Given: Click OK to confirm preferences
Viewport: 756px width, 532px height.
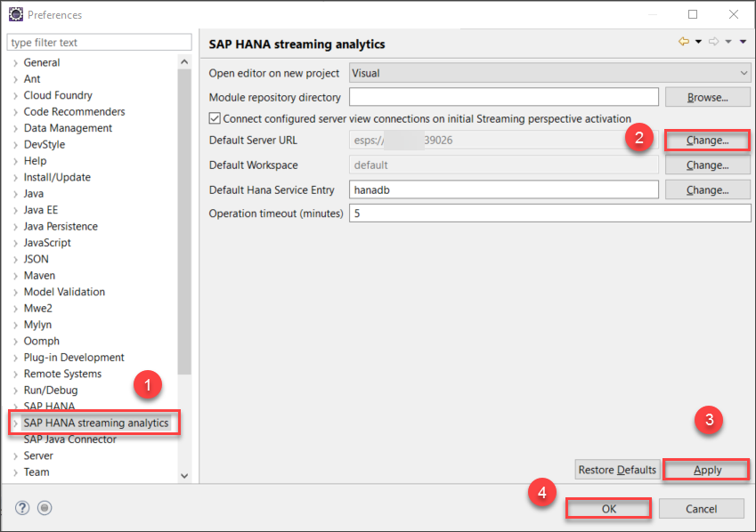Looking at the screenshot, I should [x=609, y=509].
